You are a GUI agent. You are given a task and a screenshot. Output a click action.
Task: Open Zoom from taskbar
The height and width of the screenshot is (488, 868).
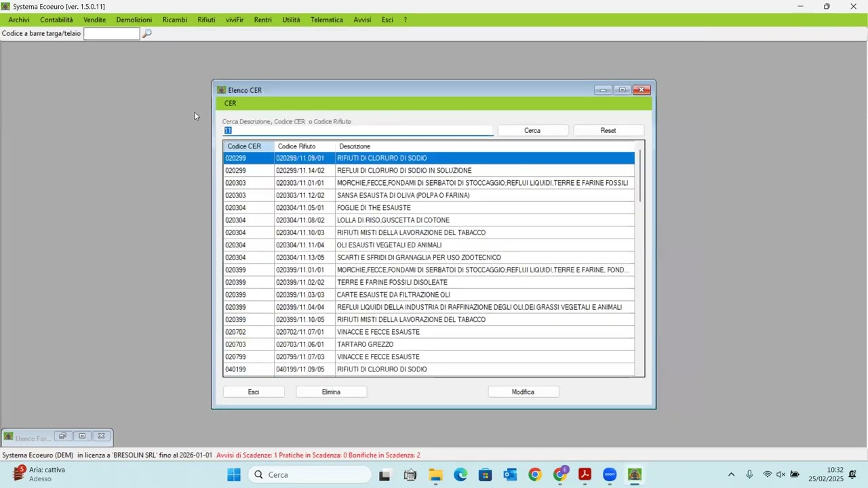click(610, 474)
